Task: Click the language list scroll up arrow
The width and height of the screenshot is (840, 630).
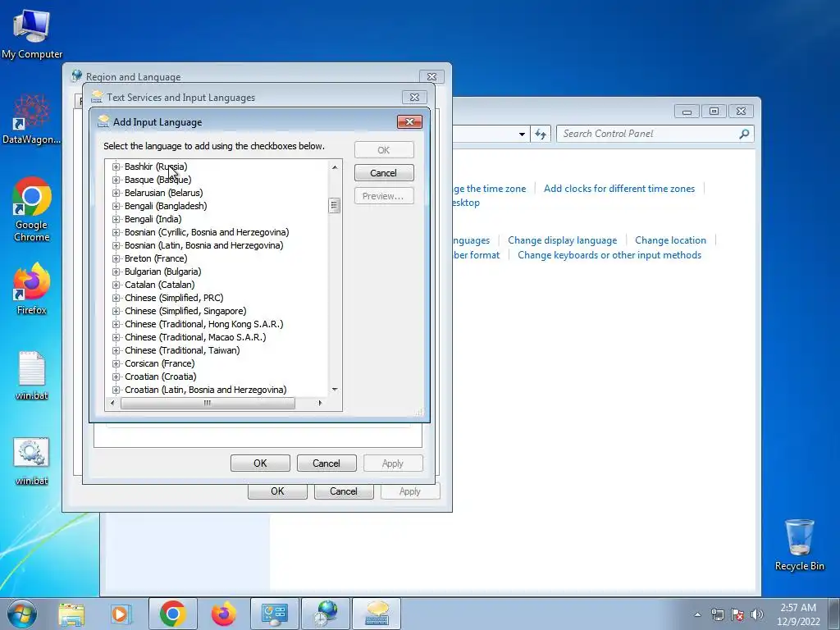Action: [335, 167]
